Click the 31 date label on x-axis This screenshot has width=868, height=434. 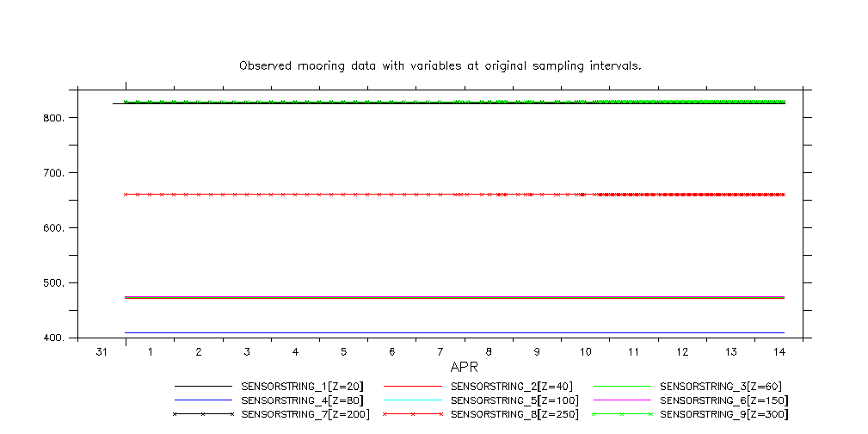click(102, 353)
